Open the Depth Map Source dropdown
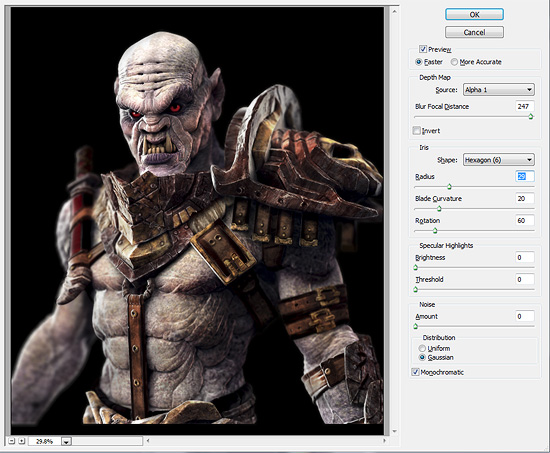This screenshot has width=550, height=453. [498, 90]
